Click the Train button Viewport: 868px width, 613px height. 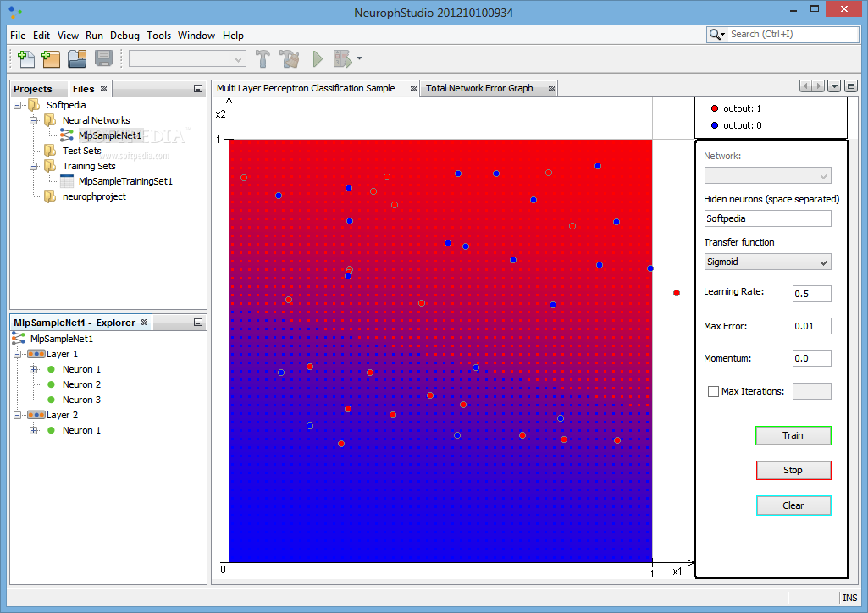point(793,435)
